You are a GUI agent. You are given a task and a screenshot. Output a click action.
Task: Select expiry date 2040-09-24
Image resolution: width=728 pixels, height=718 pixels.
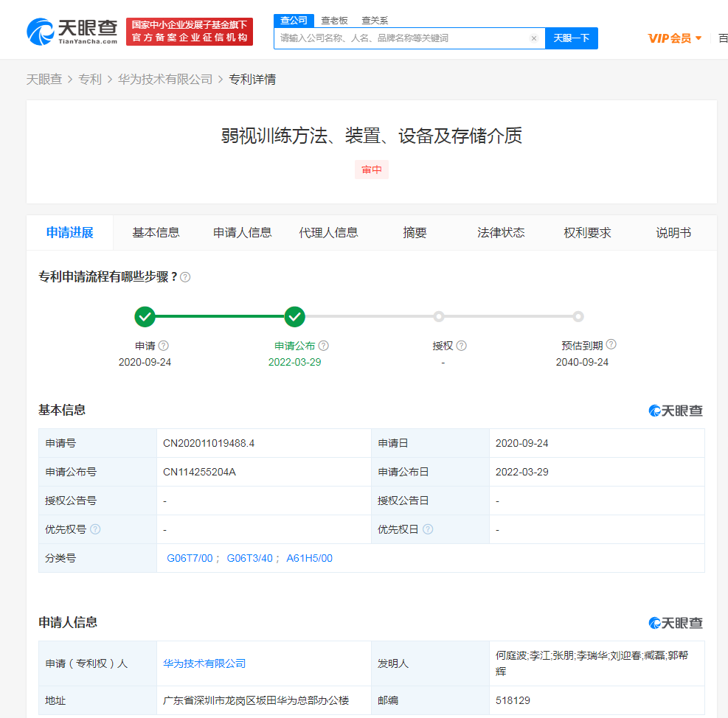tap(582, 362)
